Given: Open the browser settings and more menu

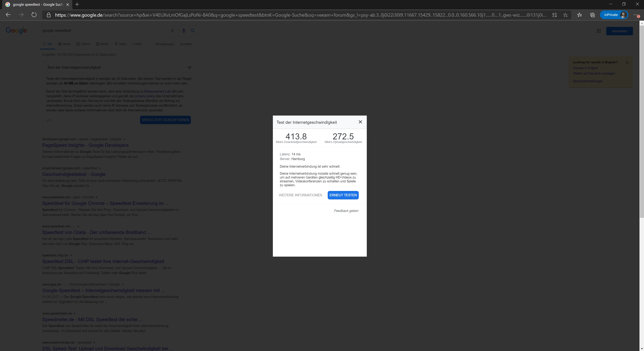Looking at the screenshot, I should [x=636, y=15].
